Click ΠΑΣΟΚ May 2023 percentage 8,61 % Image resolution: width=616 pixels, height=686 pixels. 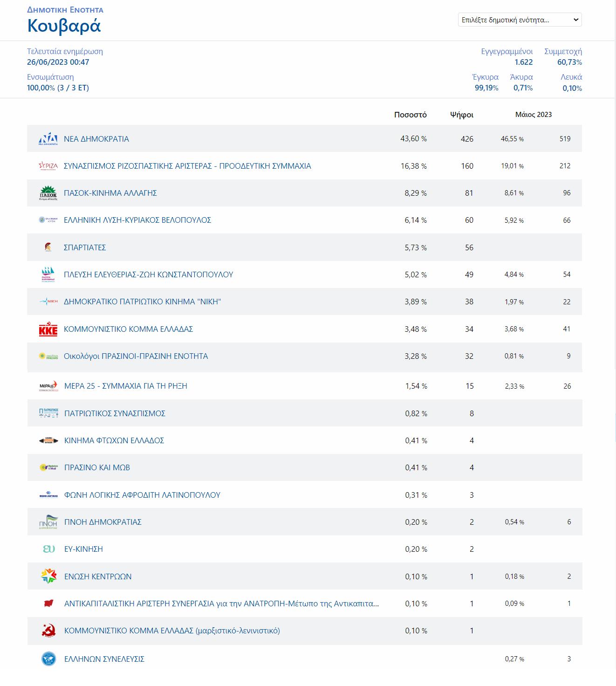pyautogui.click(x=514, y=193)
